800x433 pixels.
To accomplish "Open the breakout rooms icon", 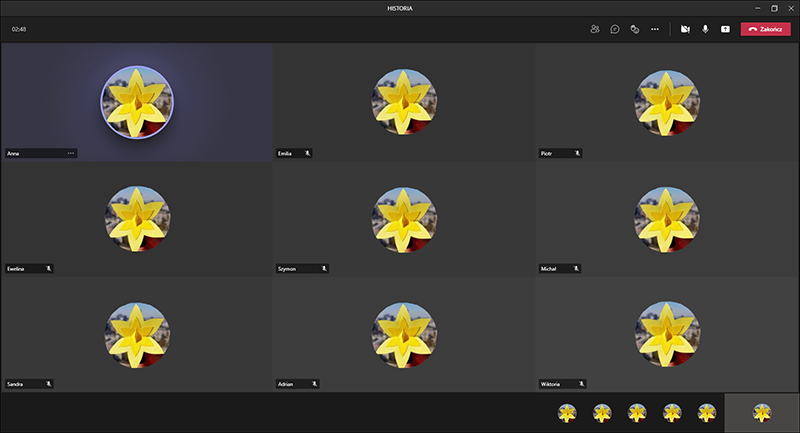I will tap(635, 29).
